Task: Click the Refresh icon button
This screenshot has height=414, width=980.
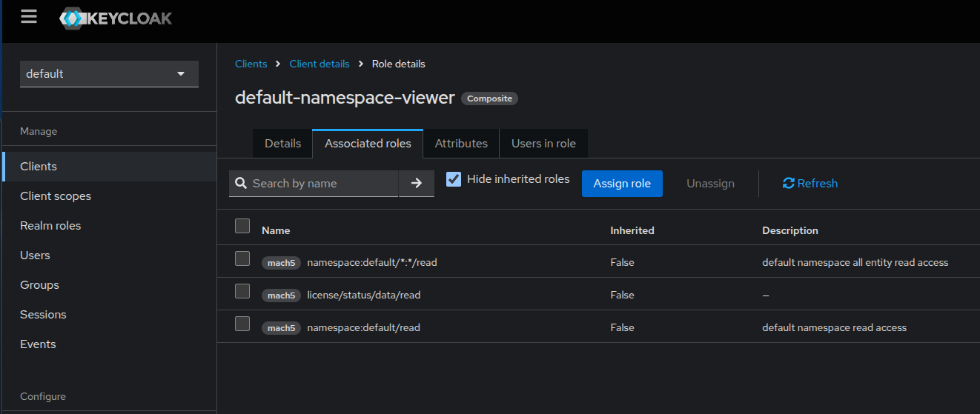Action: (788, 184)
